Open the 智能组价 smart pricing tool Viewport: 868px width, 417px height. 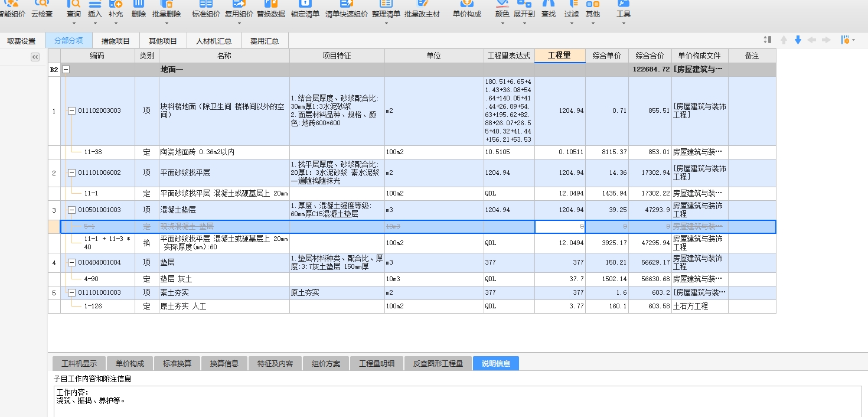click(x=14, y=9)
